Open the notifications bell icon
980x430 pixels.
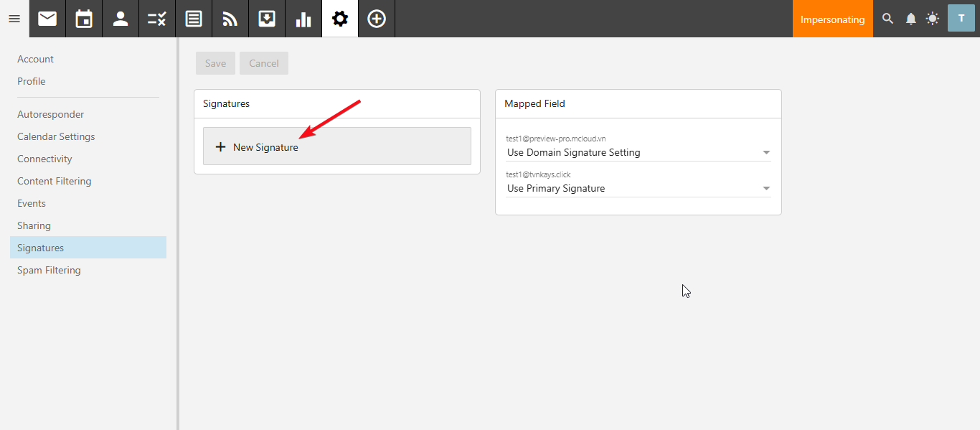(x=910, y=19)
